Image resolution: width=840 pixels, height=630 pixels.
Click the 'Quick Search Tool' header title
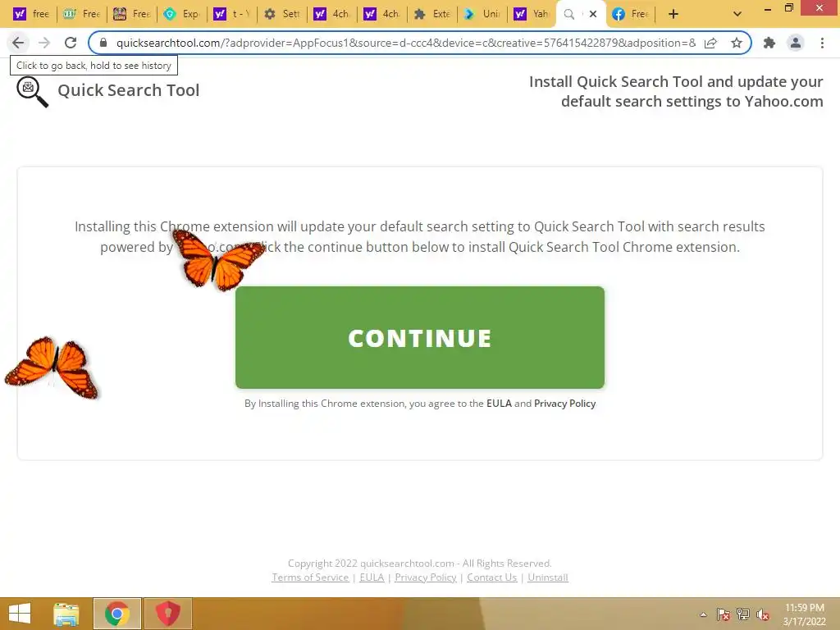[x=129, y=90]
